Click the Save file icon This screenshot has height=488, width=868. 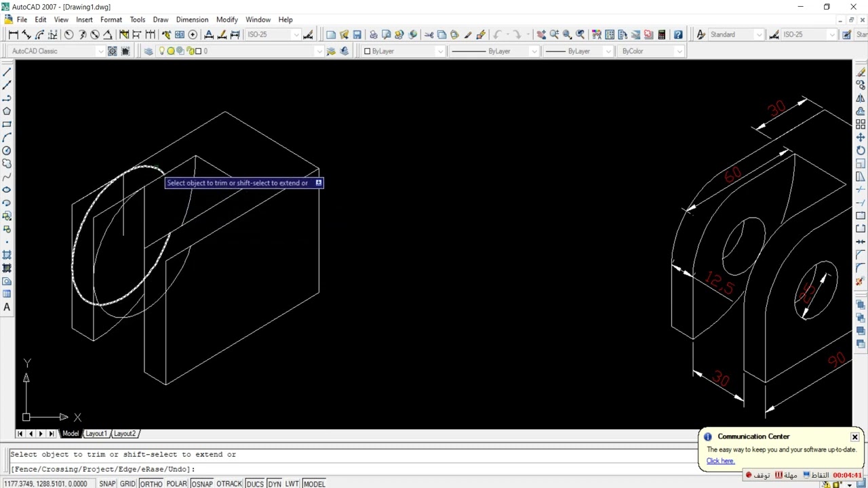tap(357, 35)
